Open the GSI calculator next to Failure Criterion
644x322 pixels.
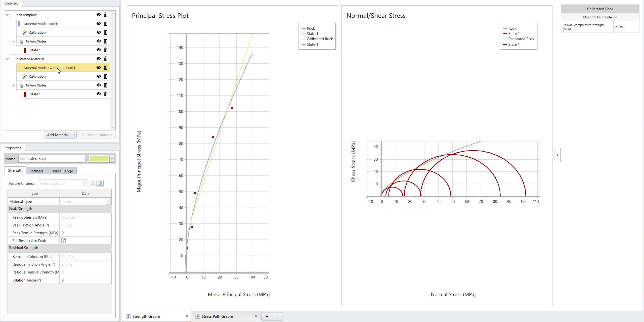(93, 183)
